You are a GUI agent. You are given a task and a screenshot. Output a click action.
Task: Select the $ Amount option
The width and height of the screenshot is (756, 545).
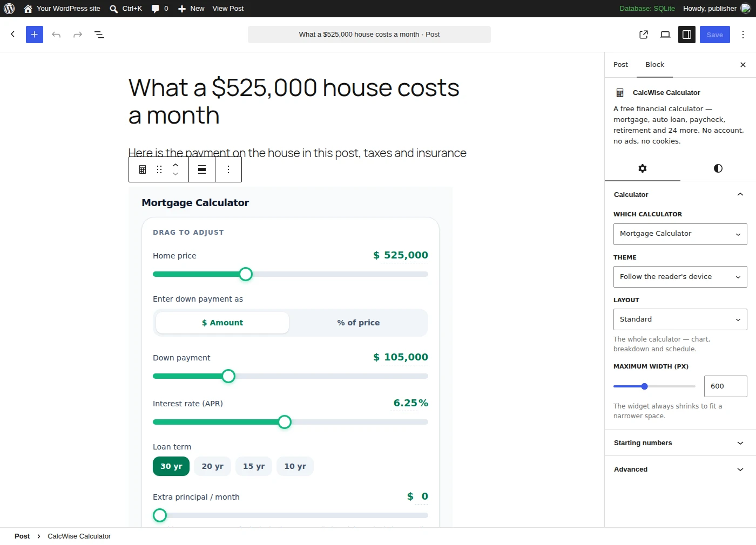pyautogui.click(x=222, y=323)
